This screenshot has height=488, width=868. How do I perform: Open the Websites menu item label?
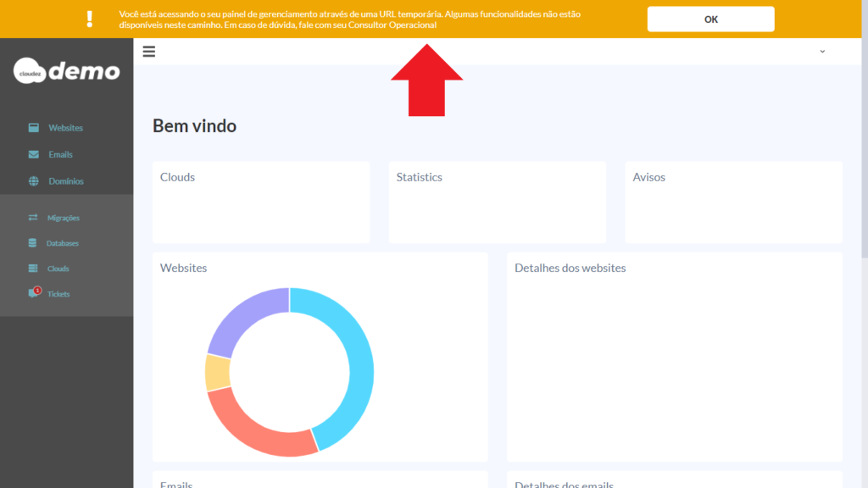(x=65, y=128)
